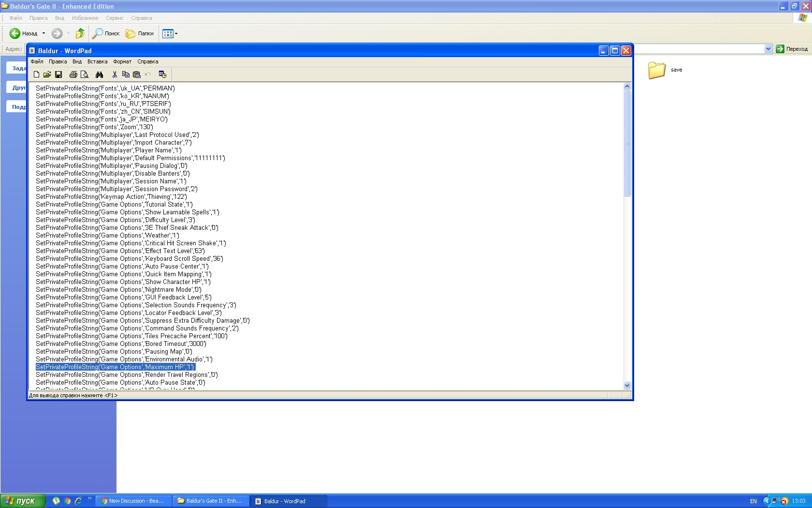Open WordPad Справка menu

(x=147, y=61)
